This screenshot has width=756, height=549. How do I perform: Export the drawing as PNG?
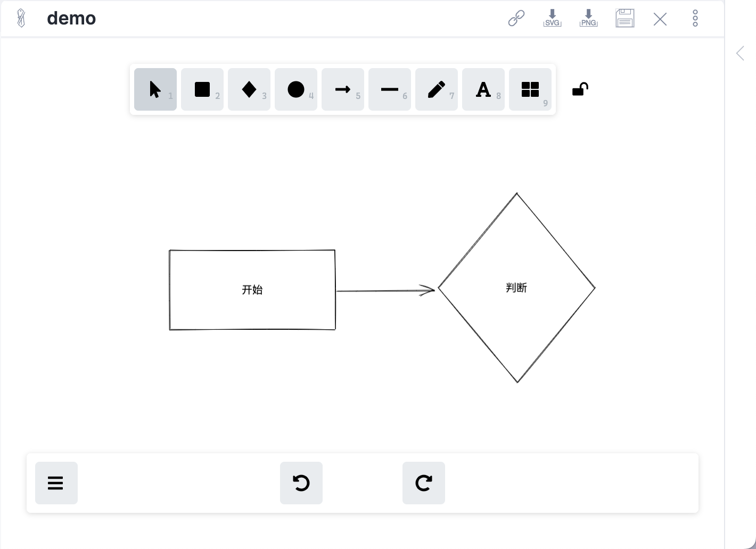point(588,18)
